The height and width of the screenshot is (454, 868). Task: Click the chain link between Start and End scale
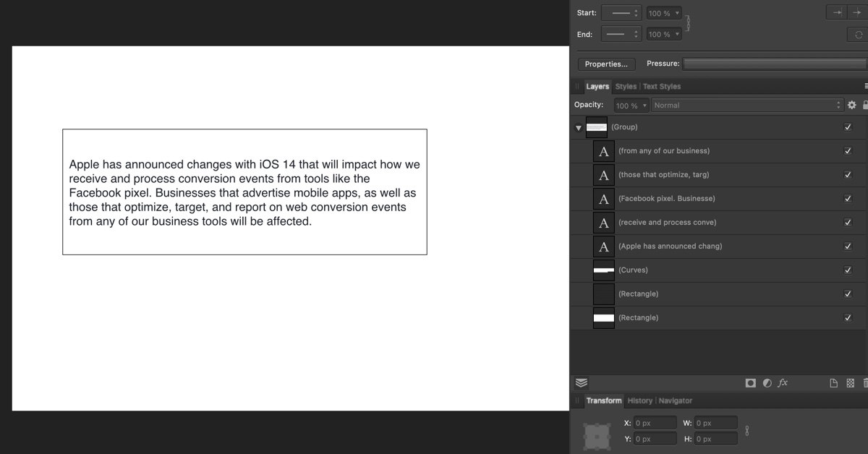pos(689,23)
